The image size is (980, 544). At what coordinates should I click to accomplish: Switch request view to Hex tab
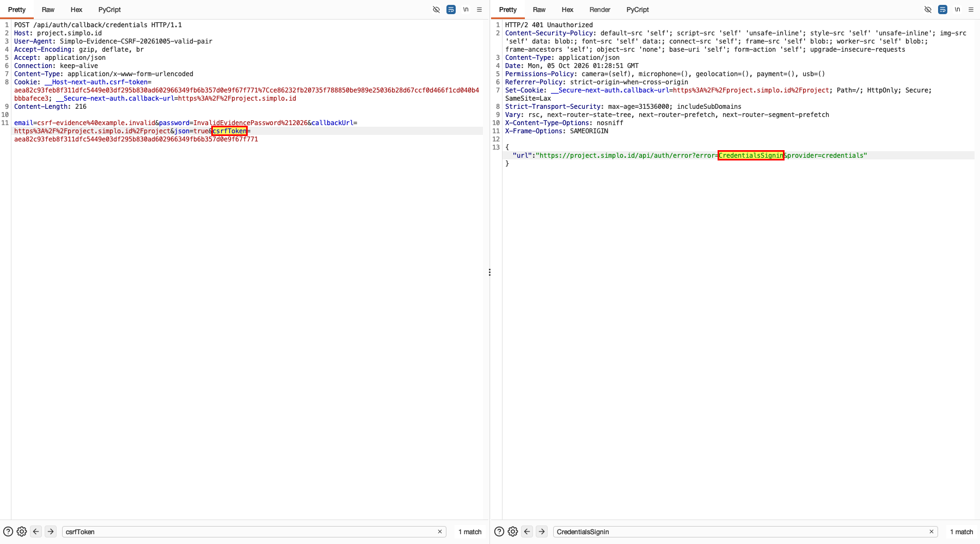click(76, 10)
